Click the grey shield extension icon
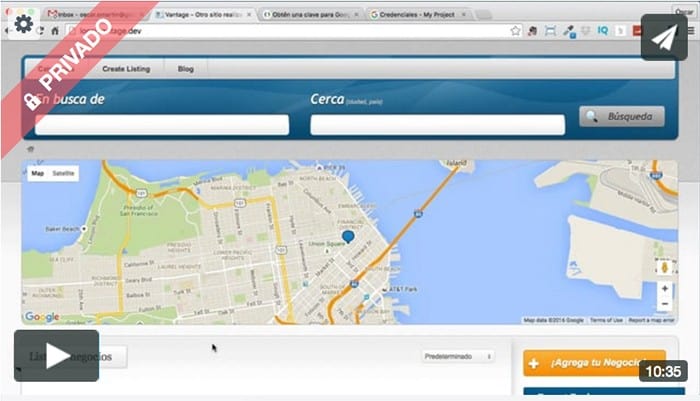Screen dimensions: 700x401 coord(585,31)
